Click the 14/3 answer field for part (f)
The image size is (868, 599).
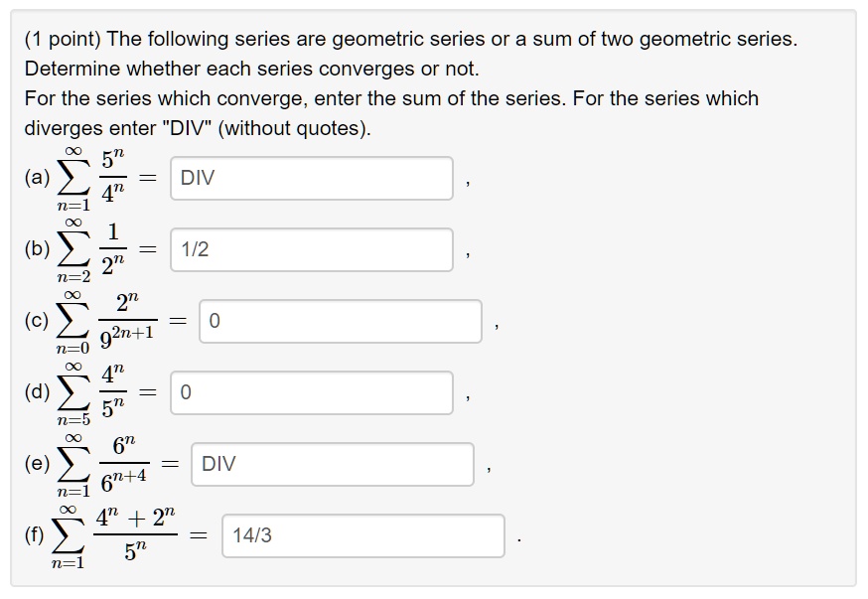[363, 534]
